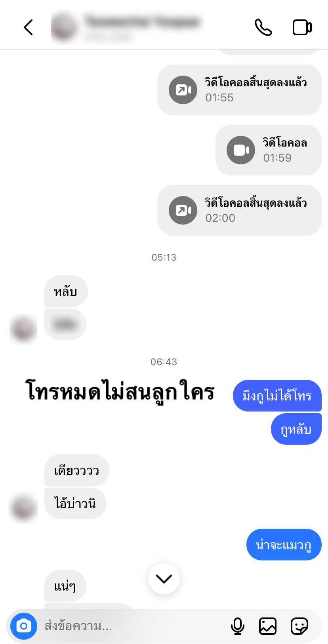Open the sticker picker icon

[299, 626]
